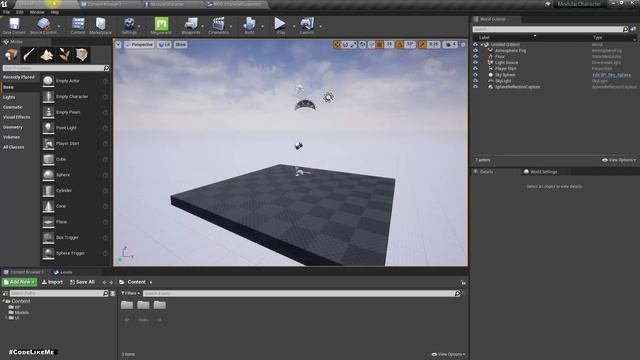Open the scale snap value dropdown
The width and height of the screenshot is (640, 360).
click(x=434, y=44)
